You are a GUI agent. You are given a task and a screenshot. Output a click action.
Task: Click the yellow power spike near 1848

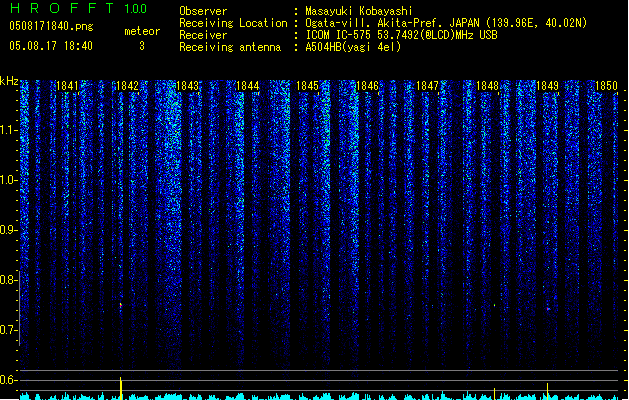pos(494,394)
